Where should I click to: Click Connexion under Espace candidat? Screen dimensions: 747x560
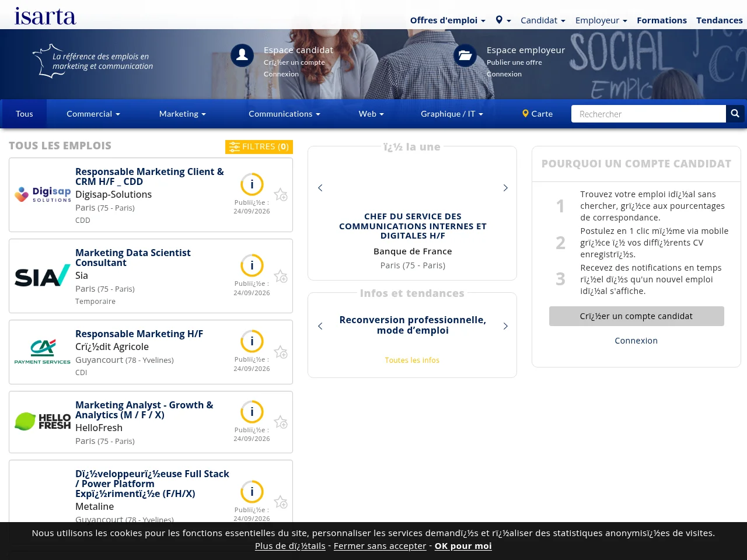pyautogui.click(x=281, y=74)
